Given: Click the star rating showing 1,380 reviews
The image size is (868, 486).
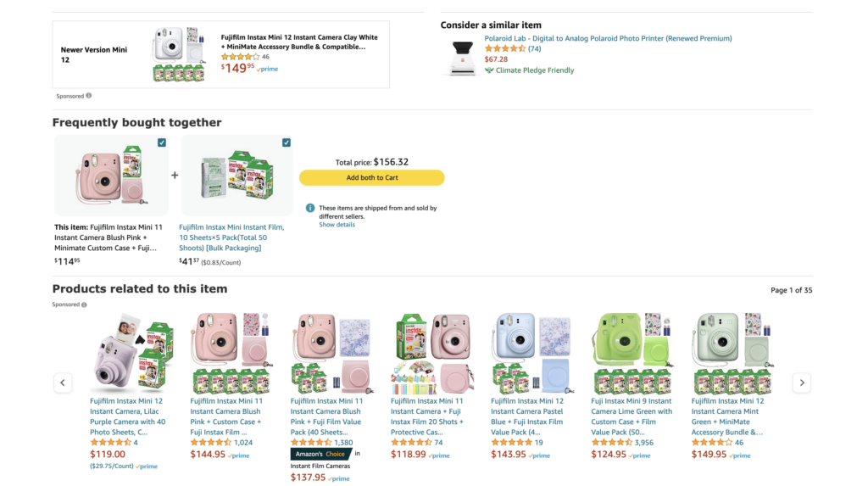Looking at the screenshot, I should tap(311, 443).
